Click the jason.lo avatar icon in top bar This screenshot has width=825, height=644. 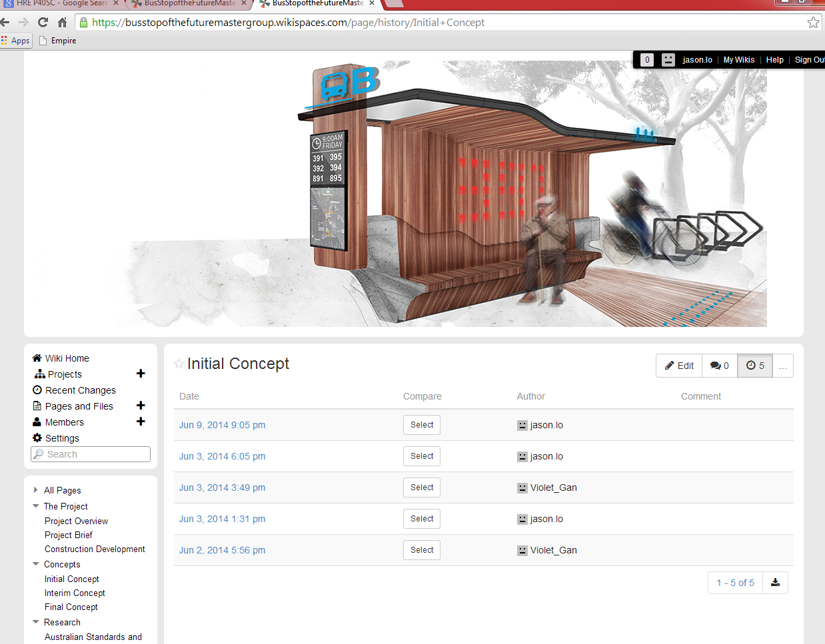(x=668, y=59)
